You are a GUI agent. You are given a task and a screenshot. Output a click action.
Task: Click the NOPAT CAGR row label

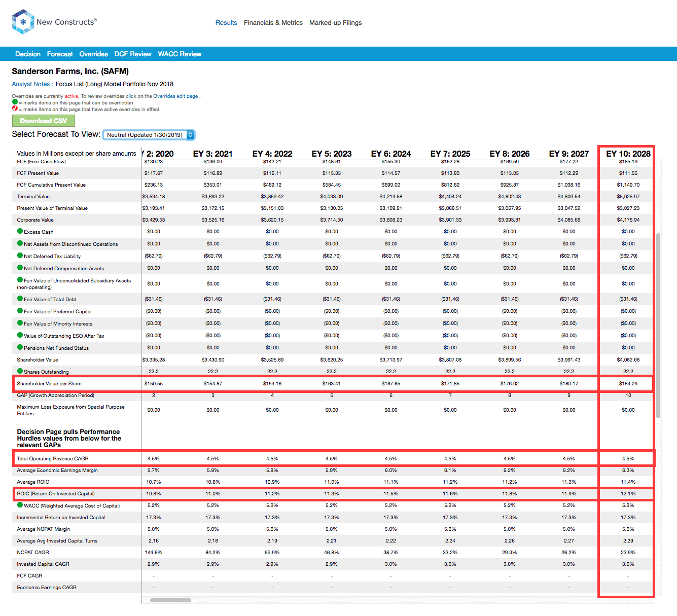(x=33, y=553)
